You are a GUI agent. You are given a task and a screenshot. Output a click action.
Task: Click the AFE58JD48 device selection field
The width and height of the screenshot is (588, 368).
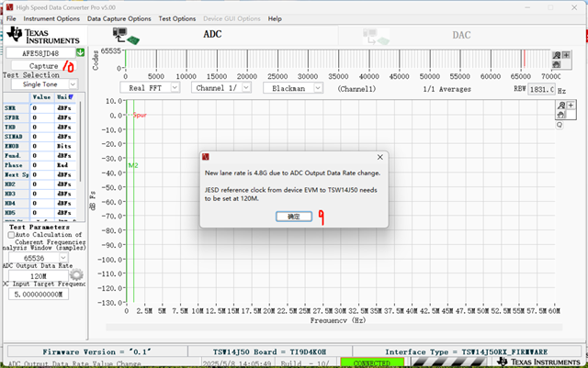coord(40,53)
